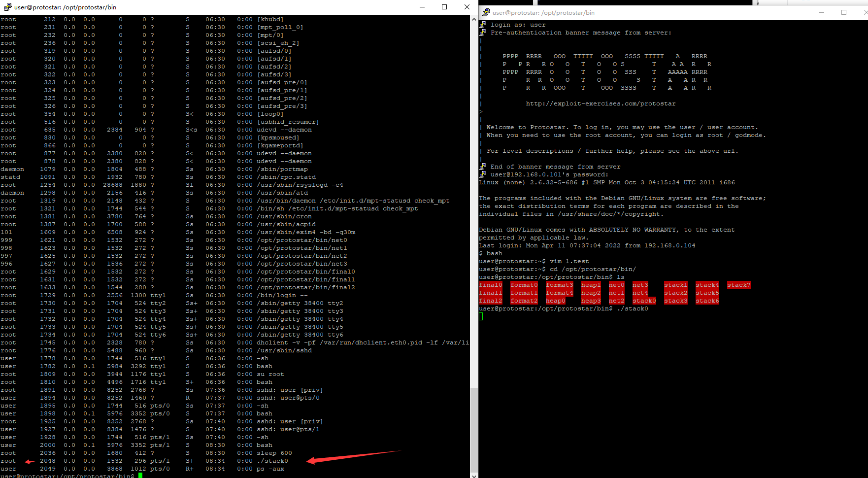
Task: Click the /opt/protostar/bin/net0 process text
Action: (x=302, y=240)
